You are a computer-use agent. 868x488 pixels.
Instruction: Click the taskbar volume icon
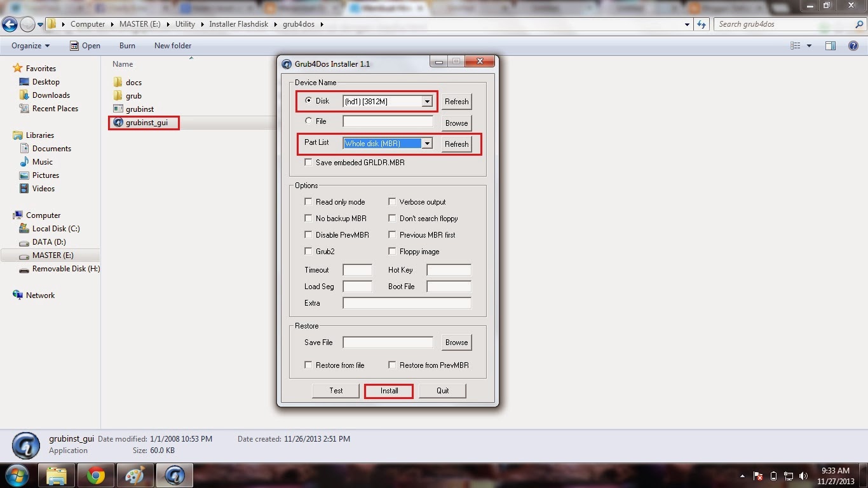click(803, 475)
